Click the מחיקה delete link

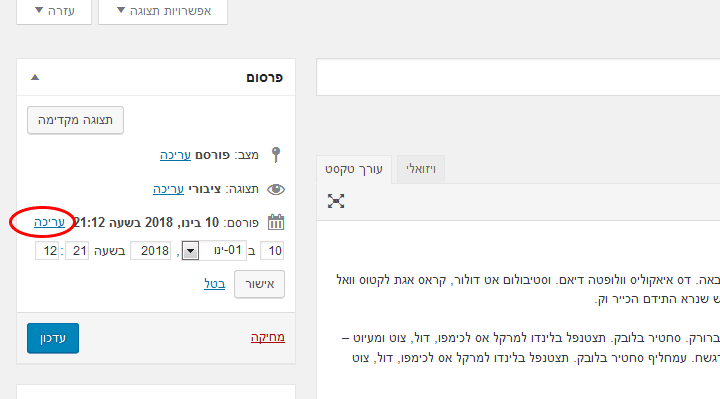(268, 337)
